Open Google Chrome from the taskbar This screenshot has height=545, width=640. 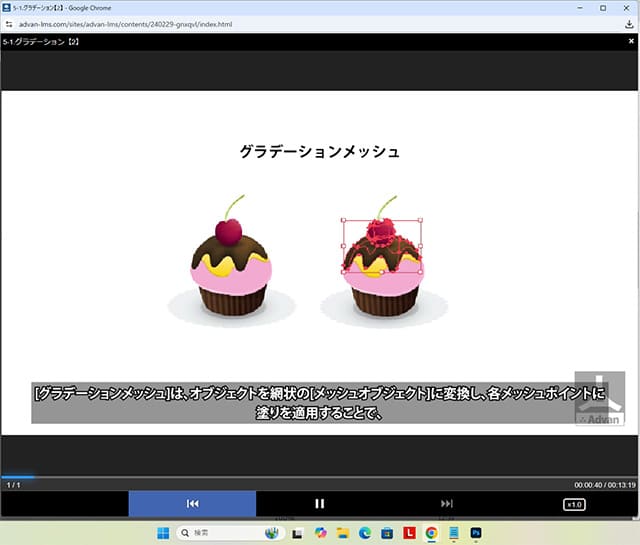431,533
